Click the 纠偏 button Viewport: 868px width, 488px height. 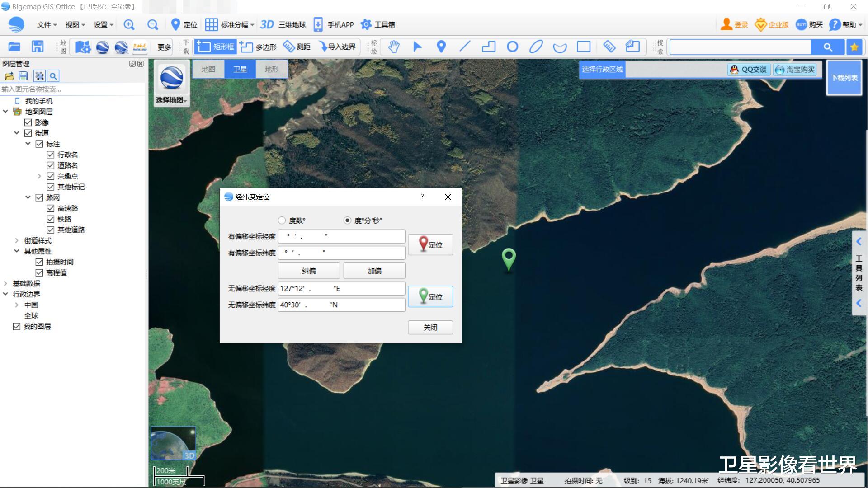tap(309, 271)
